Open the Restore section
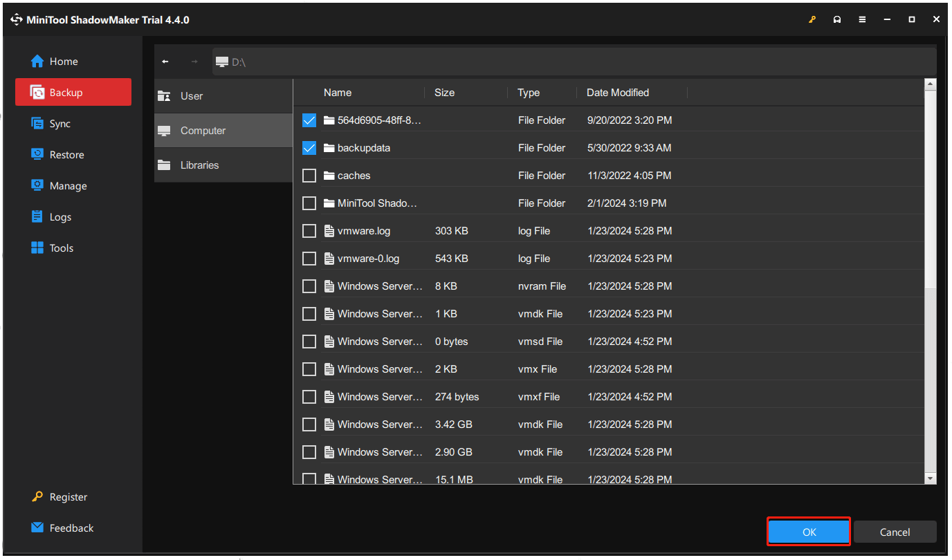The width and height of the screenshot is (952, 560). [64, 154]
